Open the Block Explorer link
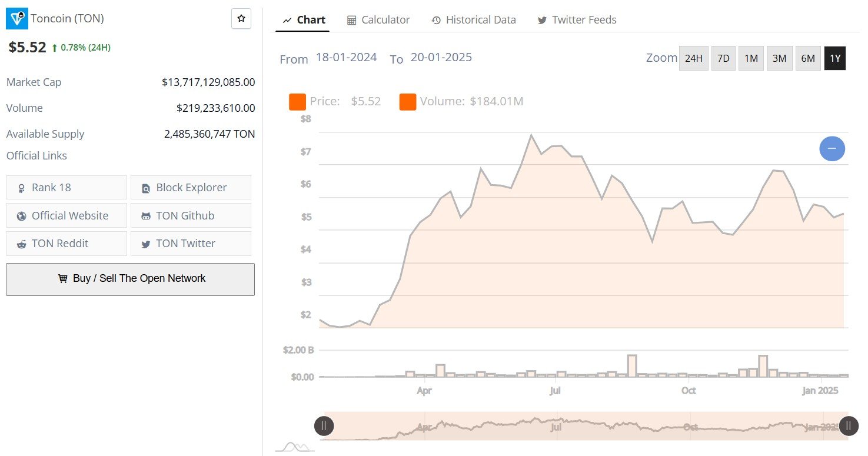This screenshot has width=868, height=456. click(191, 187)
